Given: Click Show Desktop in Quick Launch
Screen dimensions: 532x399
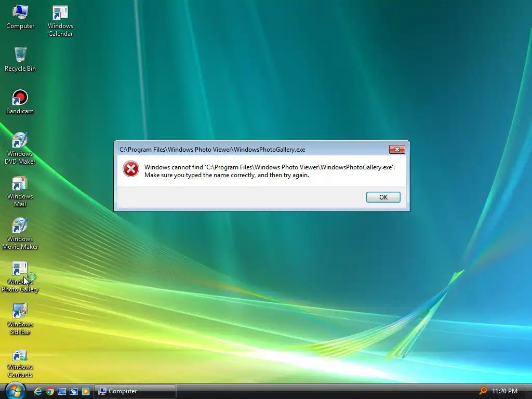Looking at the screenshot, I should coord(62,391).
